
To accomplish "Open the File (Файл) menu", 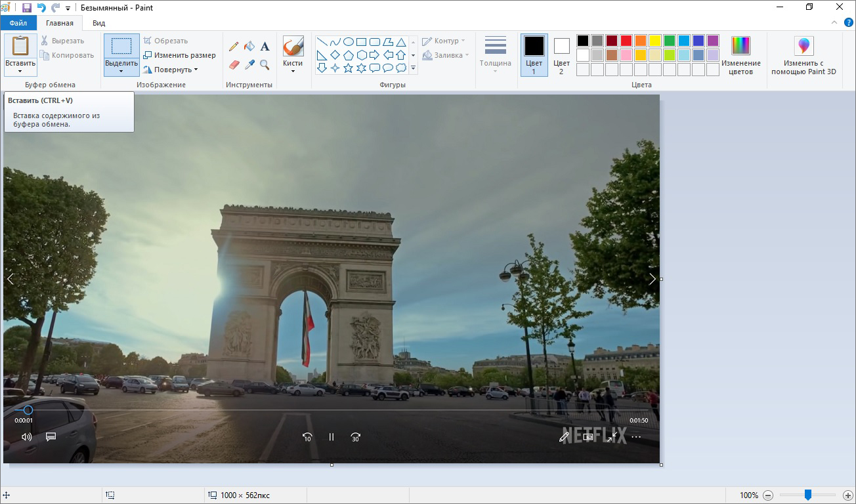I will [x=18, y=23].
